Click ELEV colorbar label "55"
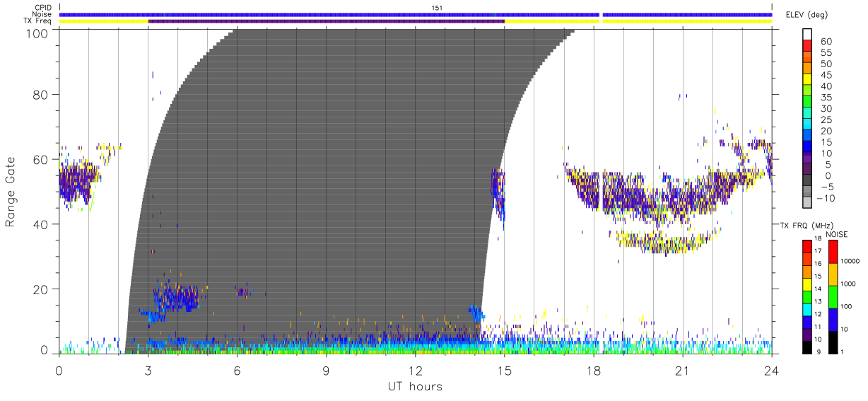This screenshot has width=868, height=401. (826, 52)
